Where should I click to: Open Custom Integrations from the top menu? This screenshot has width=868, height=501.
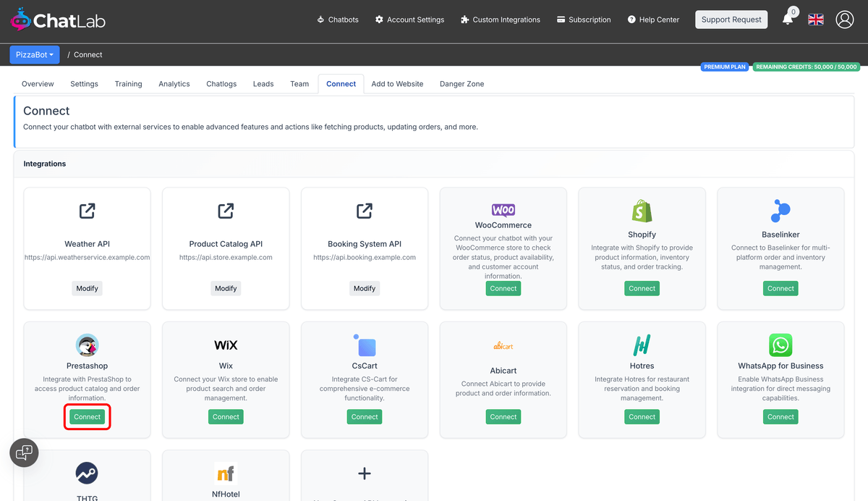tap(500, 20)
